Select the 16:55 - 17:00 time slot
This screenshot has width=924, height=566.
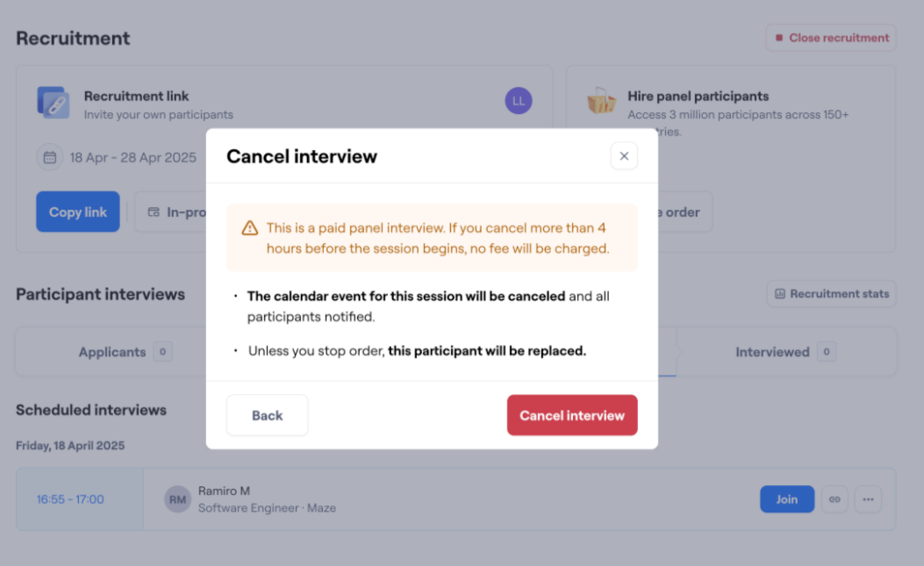coord(69,498)
